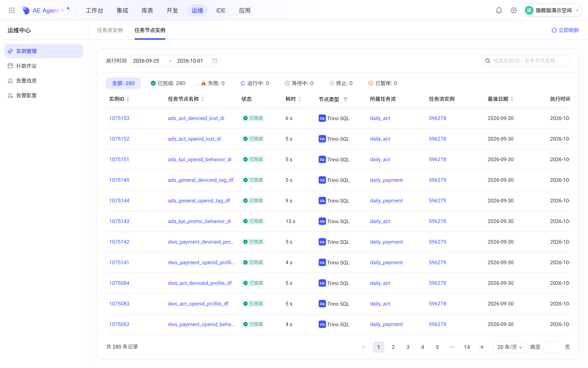588x368 pixels.
Task: Click the 告警配置 sidebar icon
Action: [10, 95]
